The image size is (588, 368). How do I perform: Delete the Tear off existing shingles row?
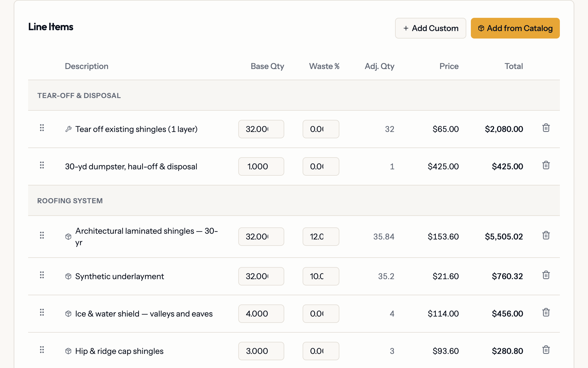click(546, 128)
